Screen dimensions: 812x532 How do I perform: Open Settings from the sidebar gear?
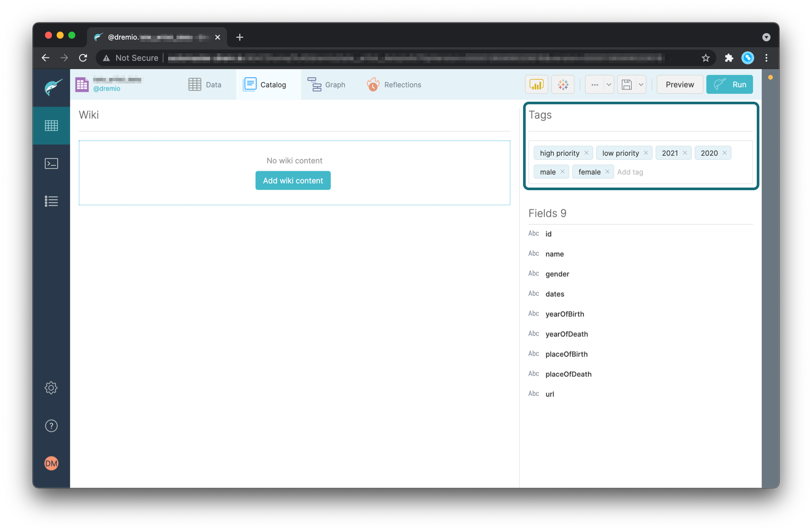51,388
